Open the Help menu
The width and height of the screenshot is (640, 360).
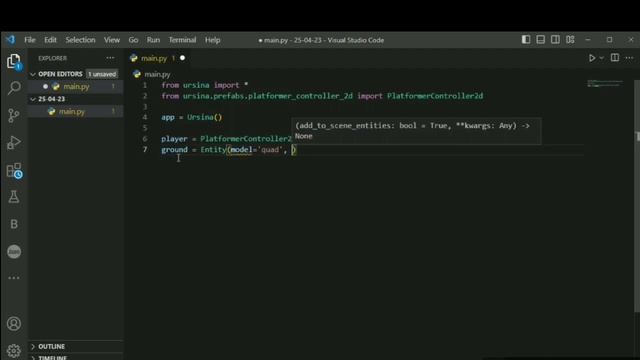pyautogui.click(x=212, y=40)
